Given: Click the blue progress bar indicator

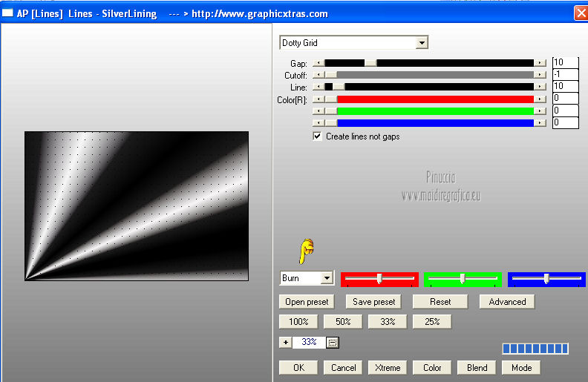Looking at the screenshot, I should coord(535,349).
